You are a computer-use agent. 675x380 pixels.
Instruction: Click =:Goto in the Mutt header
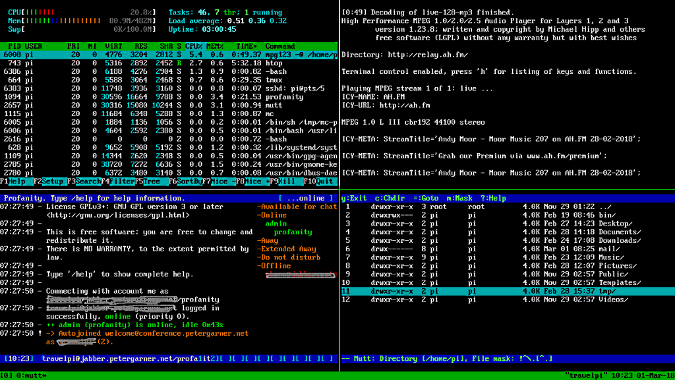click(x=426, y=198)
